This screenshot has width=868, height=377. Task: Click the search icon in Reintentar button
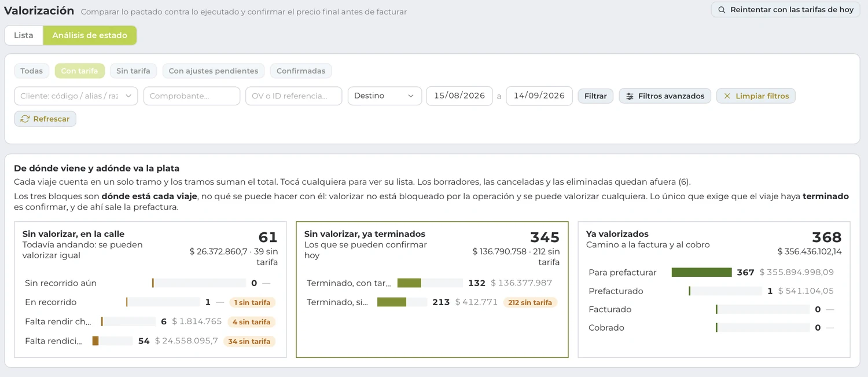pyautogui.click(x=722, y=10)
